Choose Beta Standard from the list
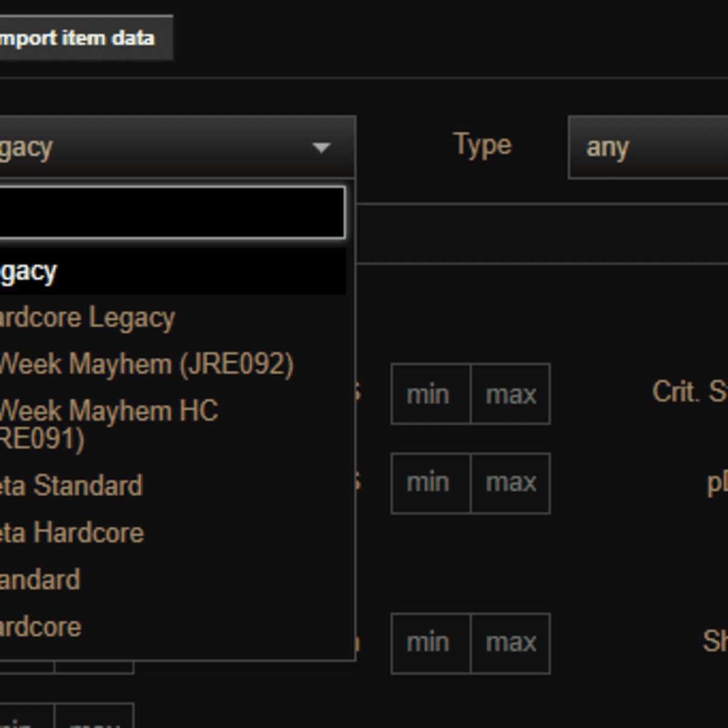The height and width of the screenshot is (728, 728). coord(73,485)
